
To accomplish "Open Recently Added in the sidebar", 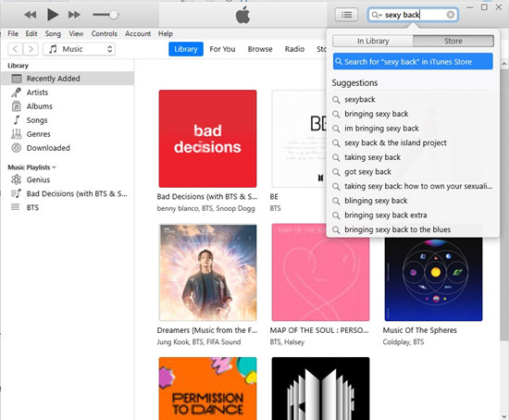I will (x=67, y=79).
